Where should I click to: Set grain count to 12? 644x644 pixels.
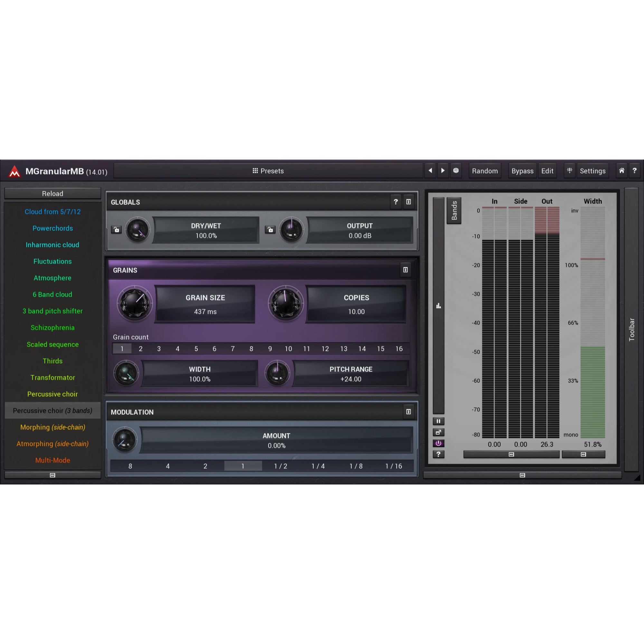[x=325, y=349]
